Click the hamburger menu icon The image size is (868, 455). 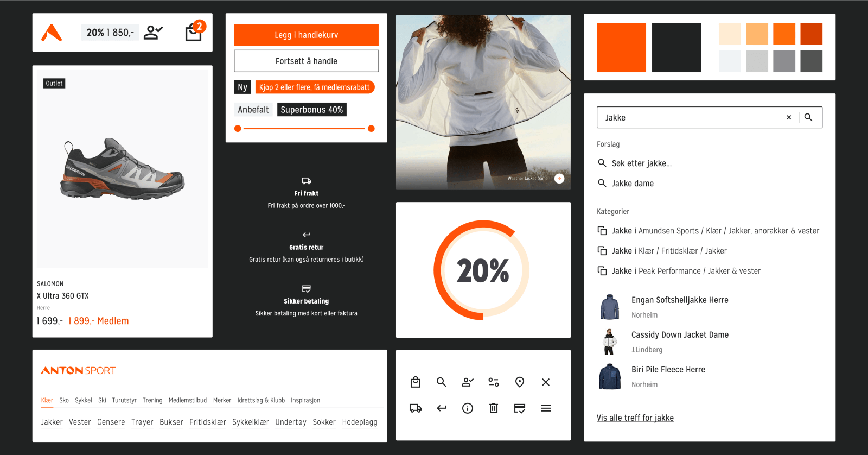tap(546, 408)
